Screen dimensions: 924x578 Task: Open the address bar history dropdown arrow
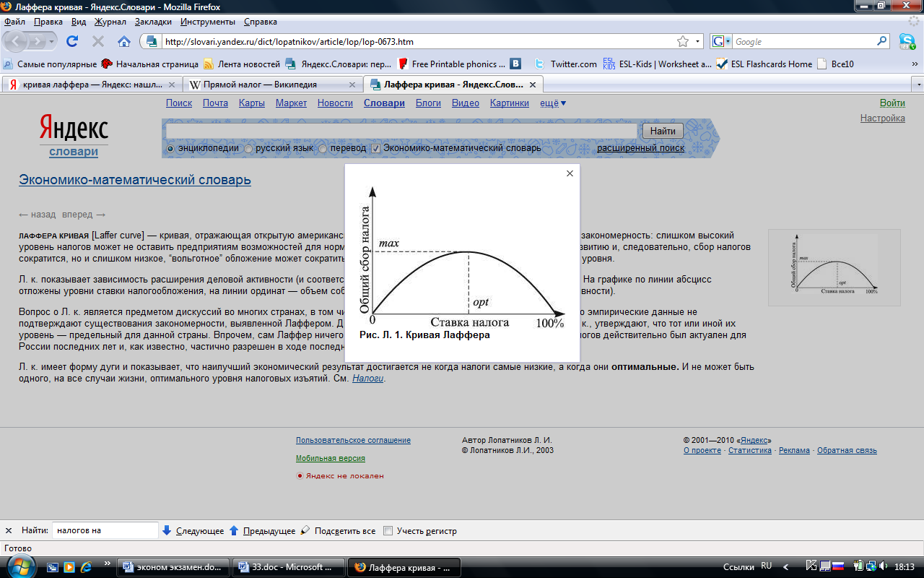pyautogui.click(x=698, y=41)
